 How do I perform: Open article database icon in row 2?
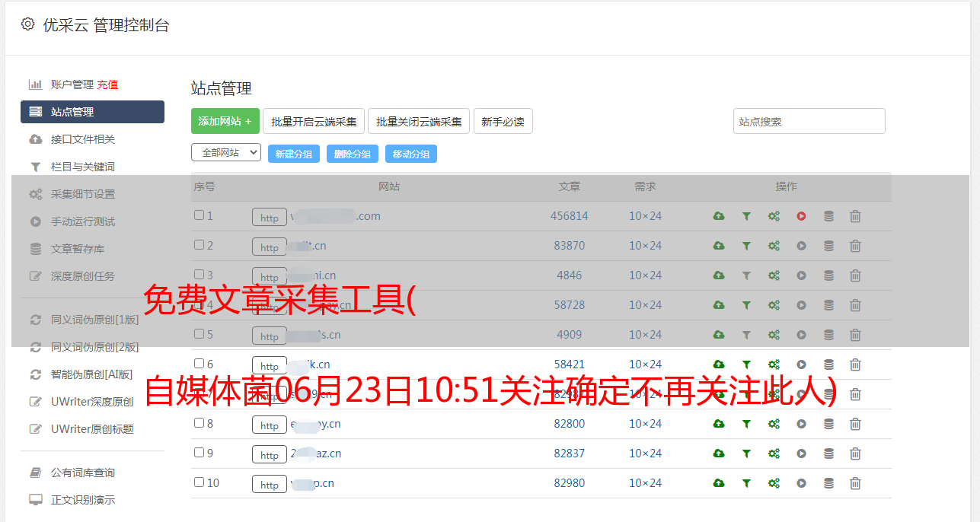click(x=828, y=246)
